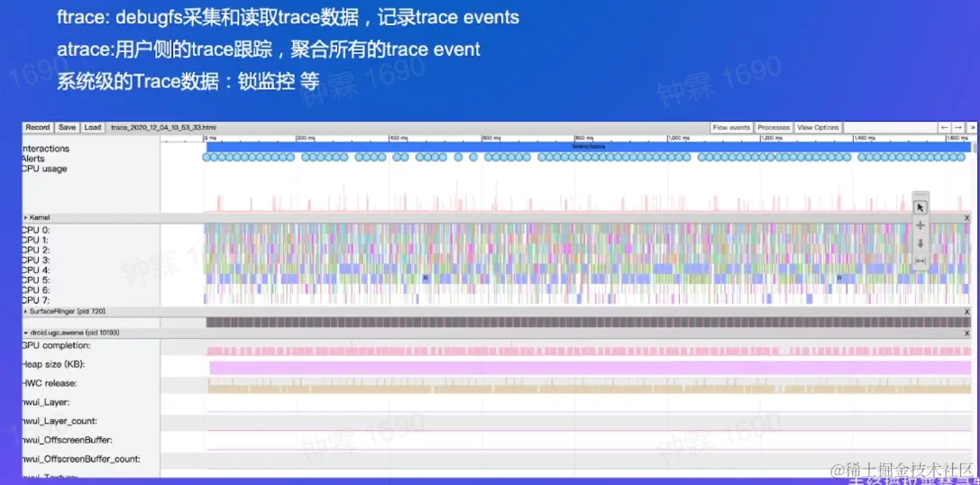Collapse the droid.ugc.aweme (pid 10193) section
The image size is (980, 485).
(25, 334)
